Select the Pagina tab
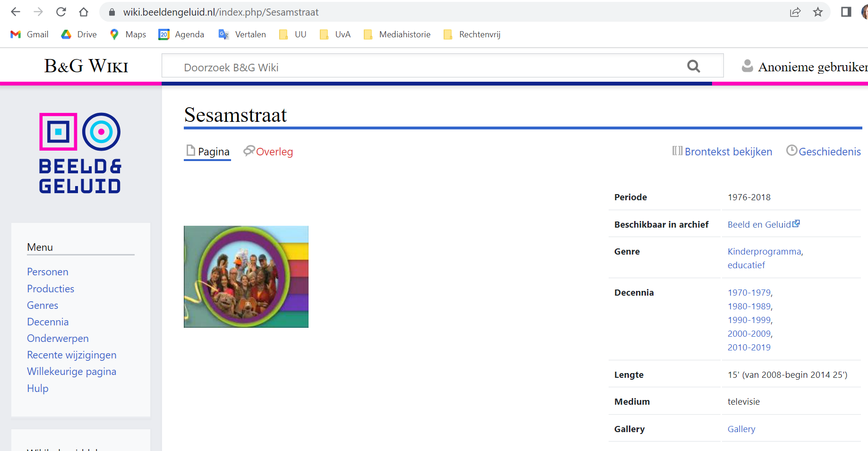The image size is (868, 451). click(207, 152)
